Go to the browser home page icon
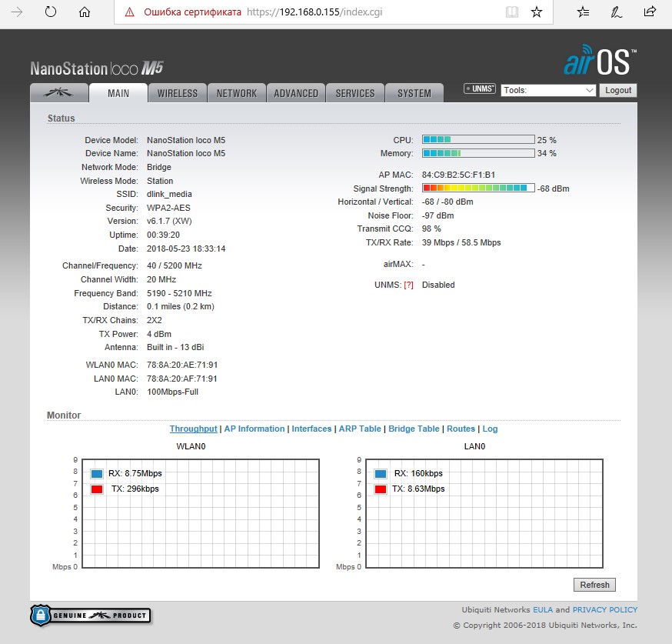 point(85,12)
